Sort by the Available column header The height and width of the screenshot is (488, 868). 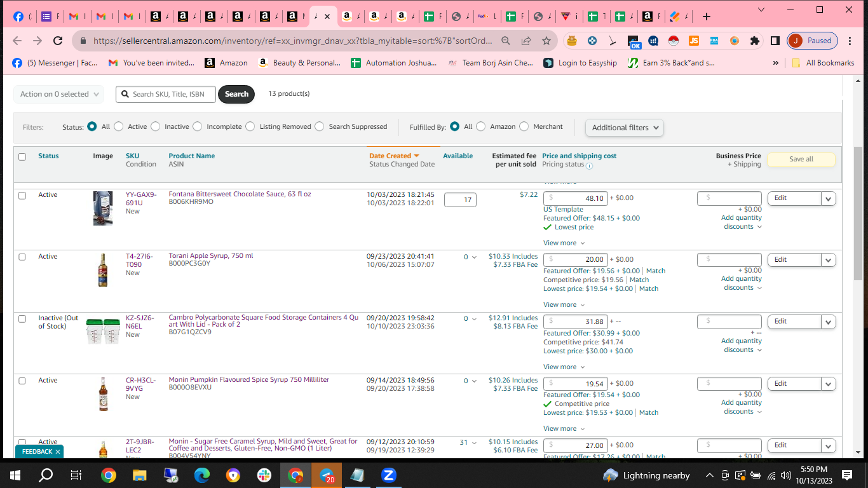coord(458,156)
